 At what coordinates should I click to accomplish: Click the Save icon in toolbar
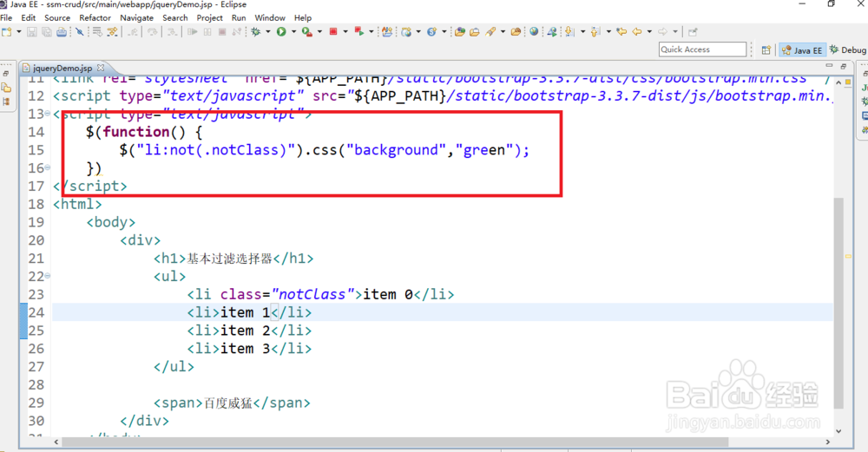(31, 32)
